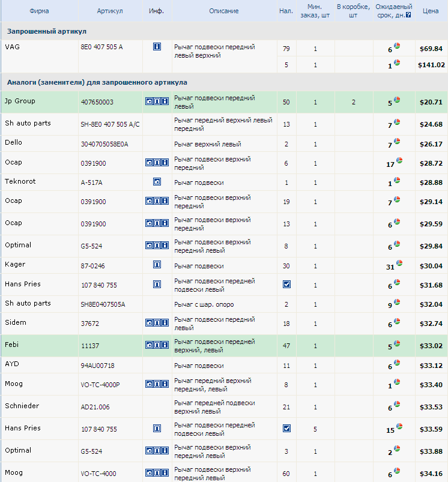Screen dimensions: 448x482
Task: View photo icon for Ocap row priced $29.59
Action: click(149, 223)
